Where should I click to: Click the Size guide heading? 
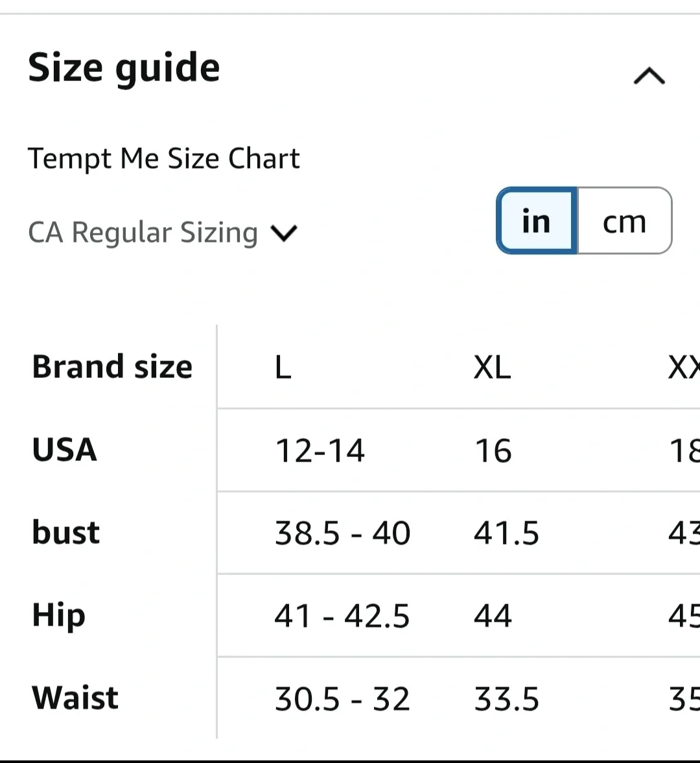tap(124, 68)
